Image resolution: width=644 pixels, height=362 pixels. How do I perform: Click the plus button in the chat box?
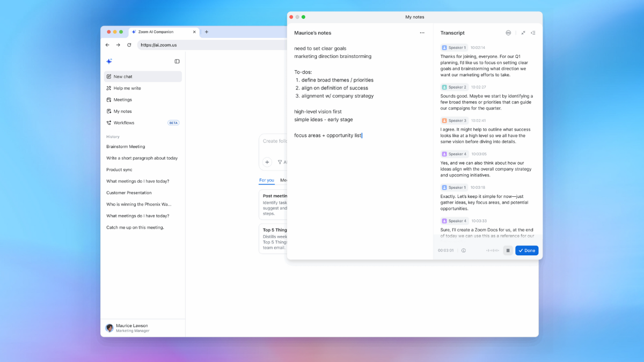[x=267, y=162]
